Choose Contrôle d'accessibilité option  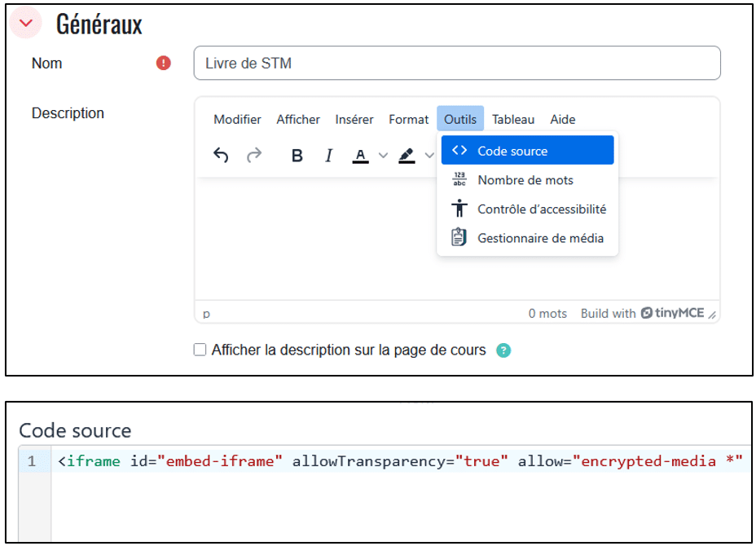click(x=527, y=209)
